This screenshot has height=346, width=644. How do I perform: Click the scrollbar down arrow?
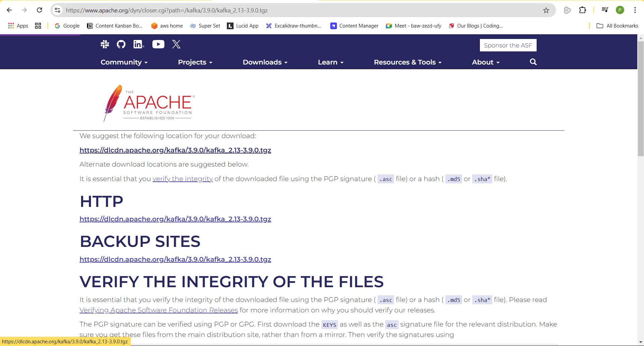pyautogui.click(x=641, y=342)
